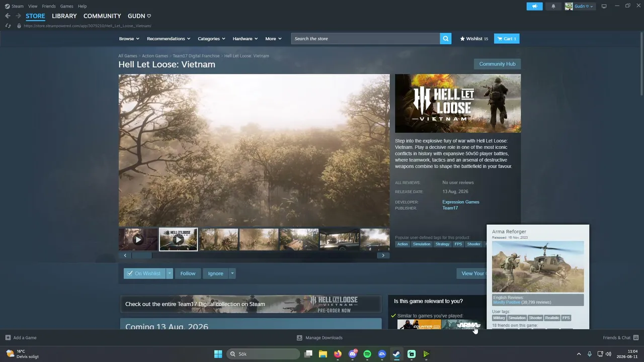Open the announcements megaphone button

[x=534, y=6]
